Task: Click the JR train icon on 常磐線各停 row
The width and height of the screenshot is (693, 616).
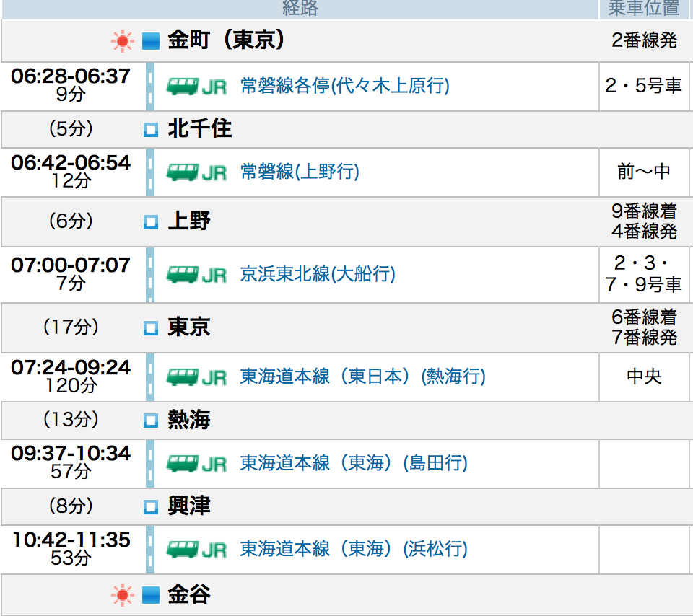Action: pyautogui.click(x=196, y=87)
